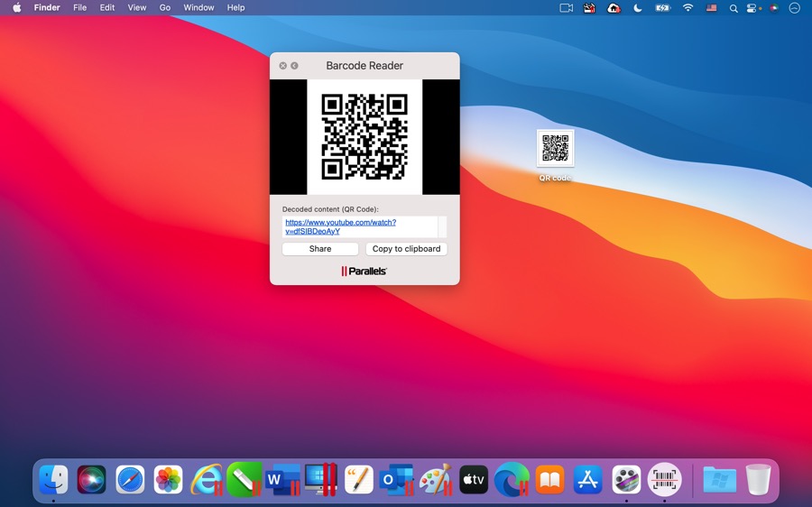
Task: Open battery status menu
Action: (663, 8)
